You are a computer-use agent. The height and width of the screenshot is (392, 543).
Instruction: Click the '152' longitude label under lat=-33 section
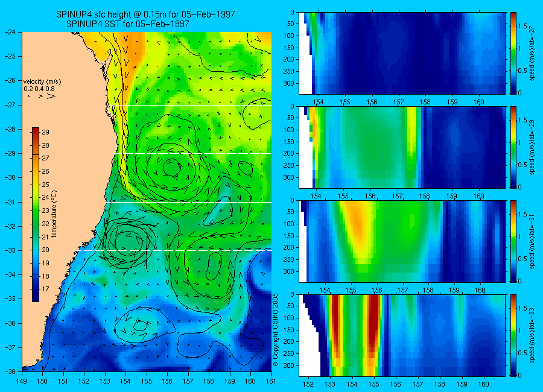pyautogui.click(x=308, y=384)
